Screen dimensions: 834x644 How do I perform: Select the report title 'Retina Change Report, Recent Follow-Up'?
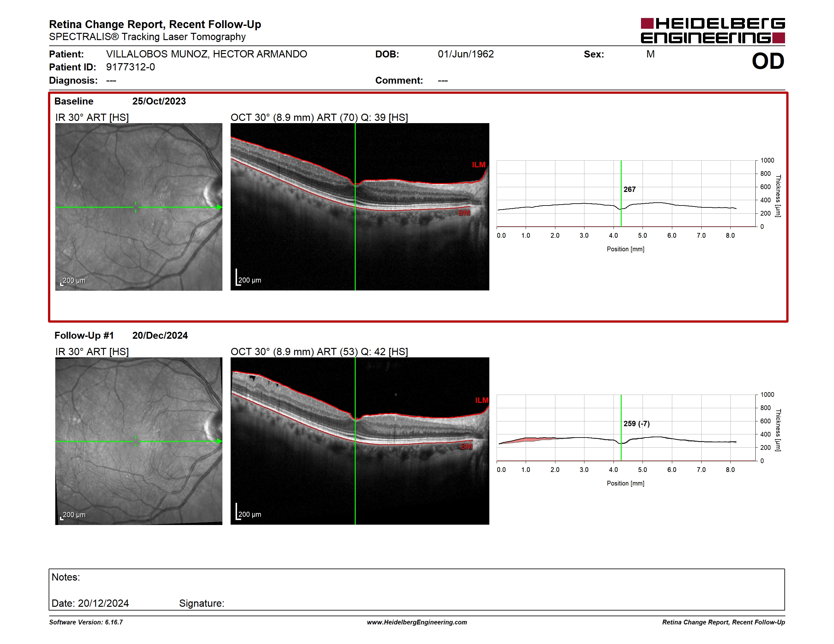tap(155, 24)
